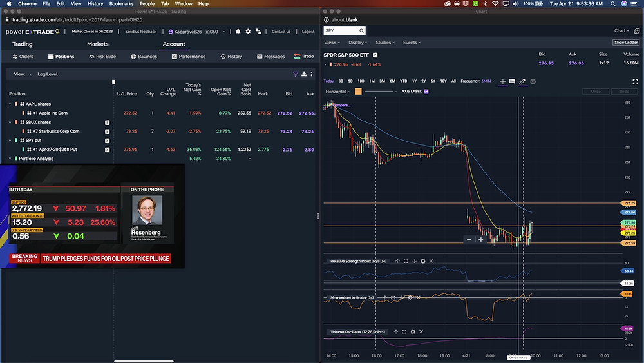644x363 pixels.
Task: Switch to the Trading tab
Action: tap(22, 44)
